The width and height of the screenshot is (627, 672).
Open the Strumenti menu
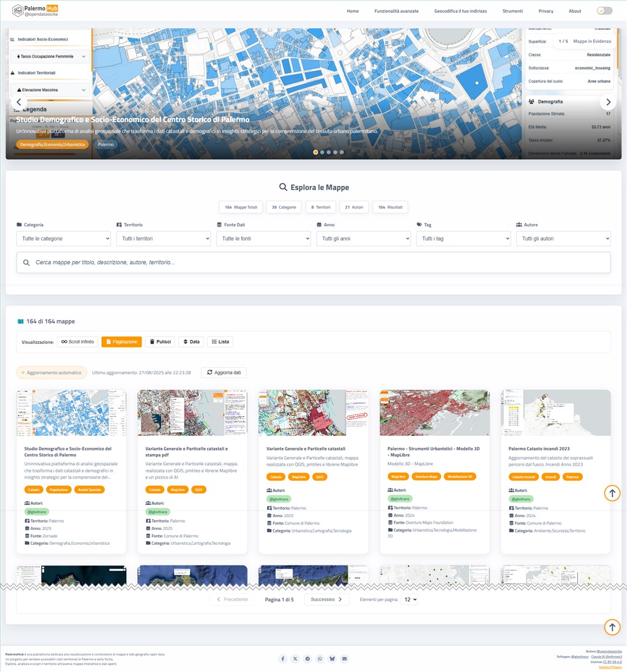click(512, 10)
